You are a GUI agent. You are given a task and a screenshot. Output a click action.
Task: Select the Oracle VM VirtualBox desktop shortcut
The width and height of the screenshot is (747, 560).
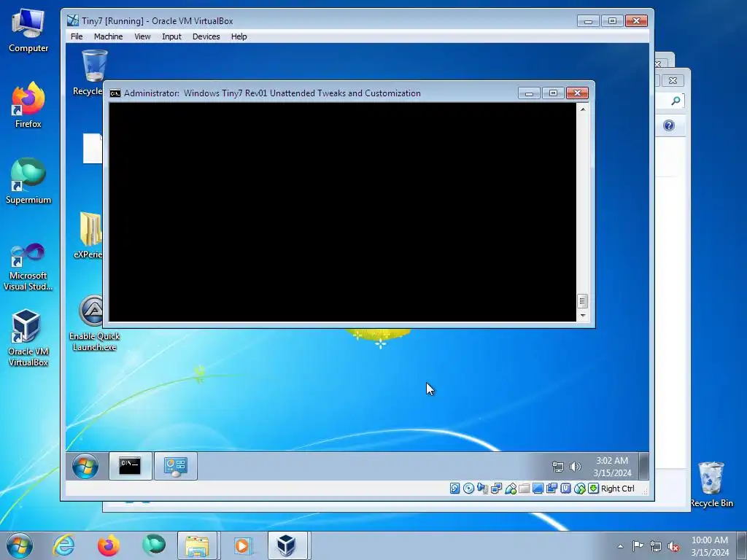pos(28,338)
